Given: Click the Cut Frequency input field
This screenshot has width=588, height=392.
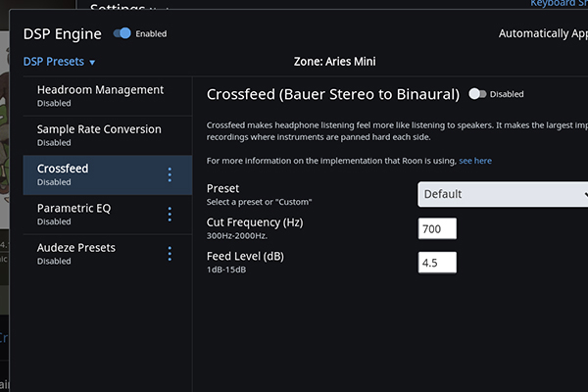Looking at the screenshot, I should pyautogui.click(x=437, y=229).
